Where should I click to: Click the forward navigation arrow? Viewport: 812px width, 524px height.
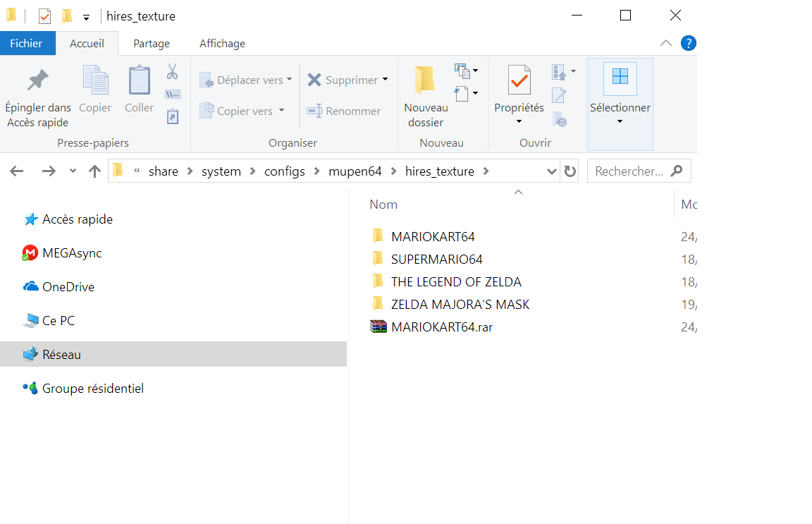pos(49,171)
